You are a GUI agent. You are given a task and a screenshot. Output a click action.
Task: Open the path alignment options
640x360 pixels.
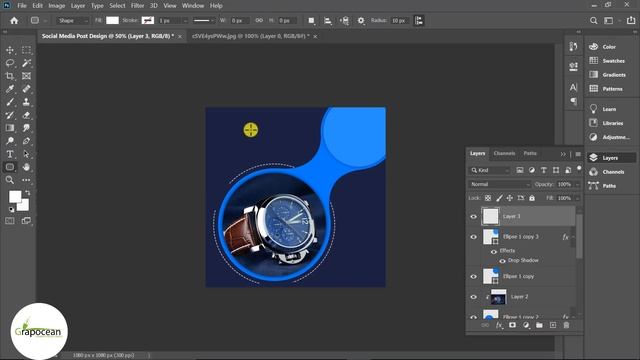pos(328,20)
